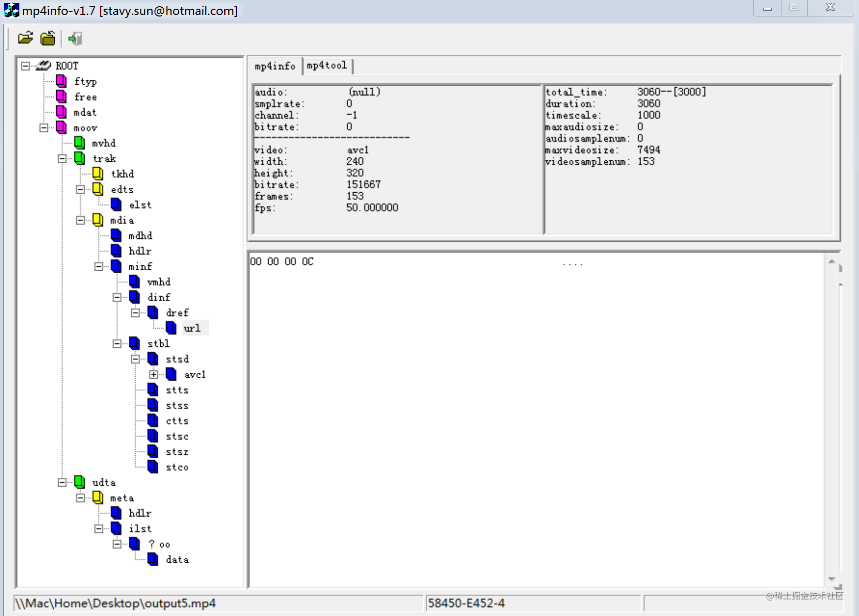Click the open file folder toolbar icon
Viewport: 859px width, 616px height.
(25, 38)
